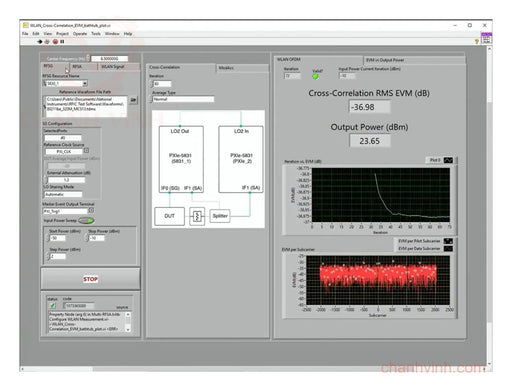Switch to the EVM vs Output Power tab
Image resolution: width=512 pixels, height=391 pixels.
(x=413, y=60)
